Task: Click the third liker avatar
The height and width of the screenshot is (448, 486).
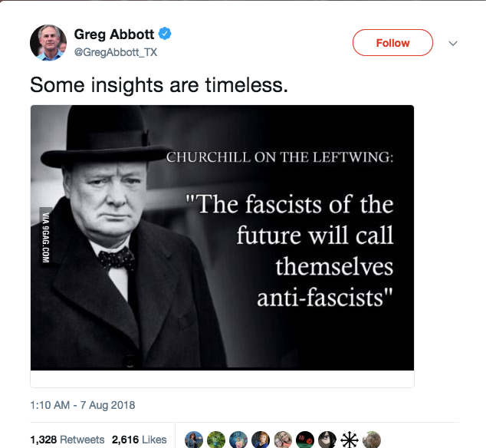Action: click(238, 440)
